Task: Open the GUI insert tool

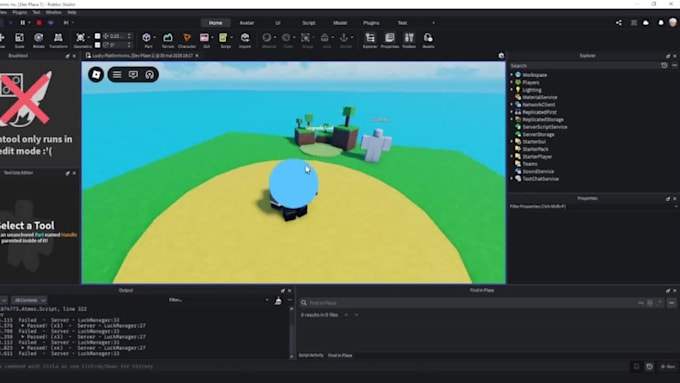Action: click(x=205, y=40)
